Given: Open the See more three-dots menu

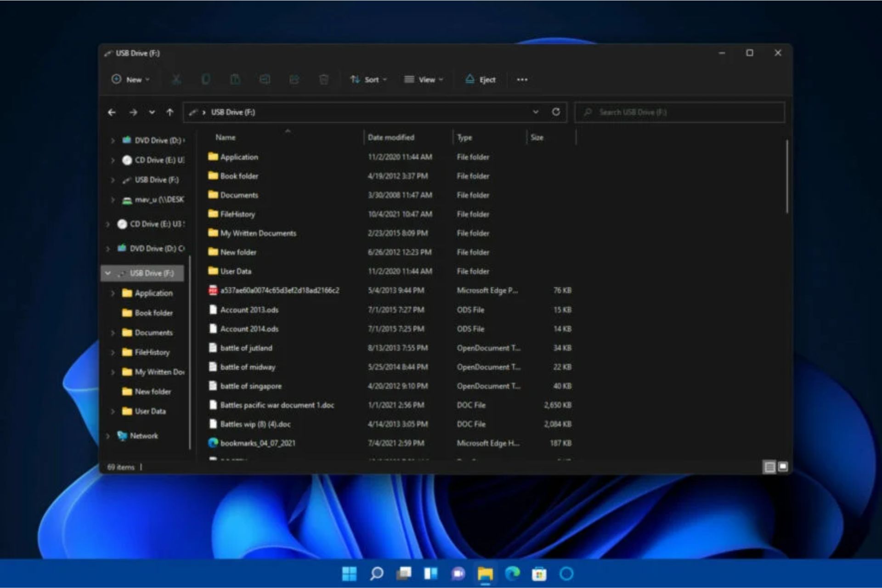Looking at the screenshot, I should click(x=522, y=79).
